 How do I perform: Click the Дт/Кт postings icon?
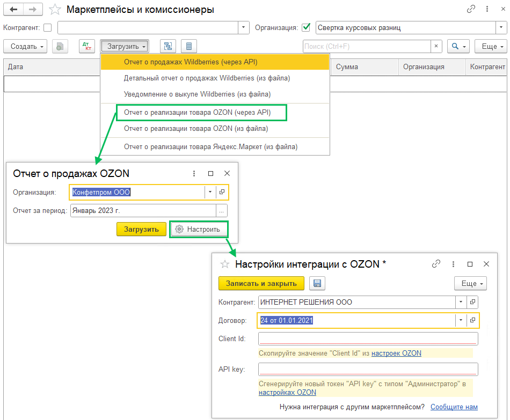pyautogui.click(x=86, y=47)
